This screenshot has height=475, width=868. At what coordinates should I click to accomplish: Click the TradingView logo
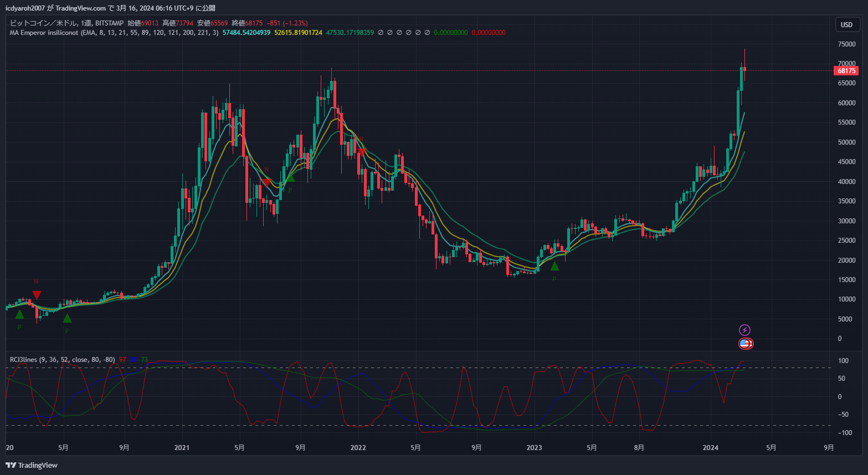(x=32, y=465)
